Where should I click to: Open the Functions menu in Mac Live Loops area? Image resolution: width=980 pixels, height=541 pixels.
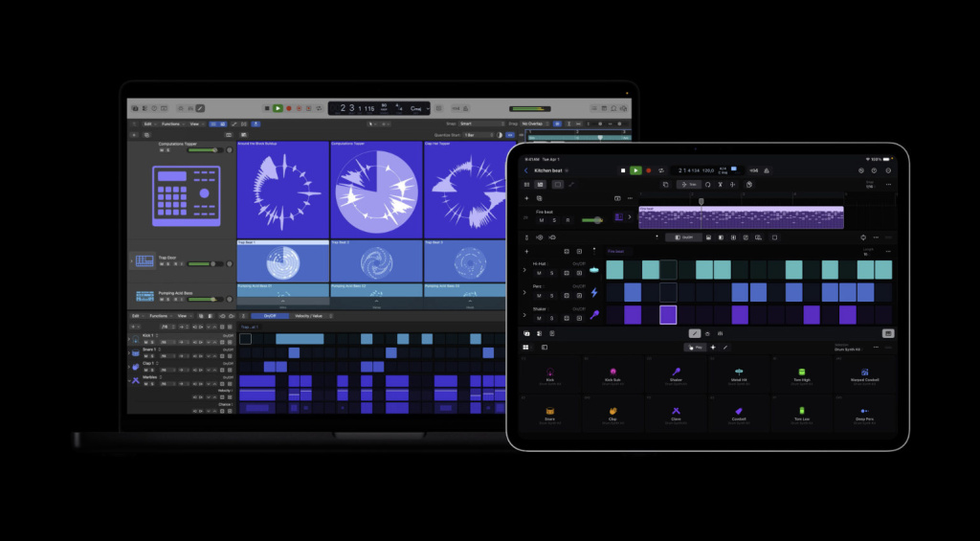coord(172,124)
